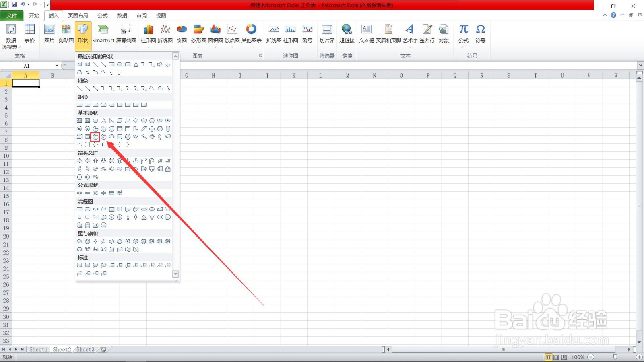Viewport: 644px width, 362px height.
Task: Switch to the Formulas (公式) tab
Action: pyautogui.click(x=103, y=15)
